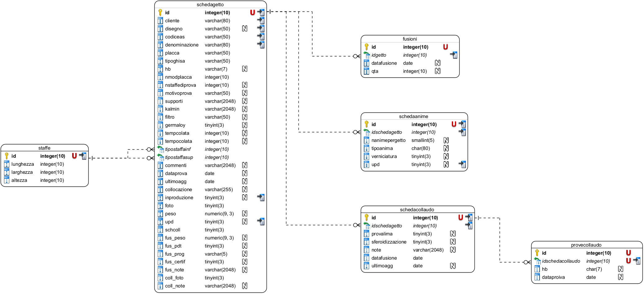Select the foreign key icon beside idgetto
644x294 pixels.
[x=367, y=55]
